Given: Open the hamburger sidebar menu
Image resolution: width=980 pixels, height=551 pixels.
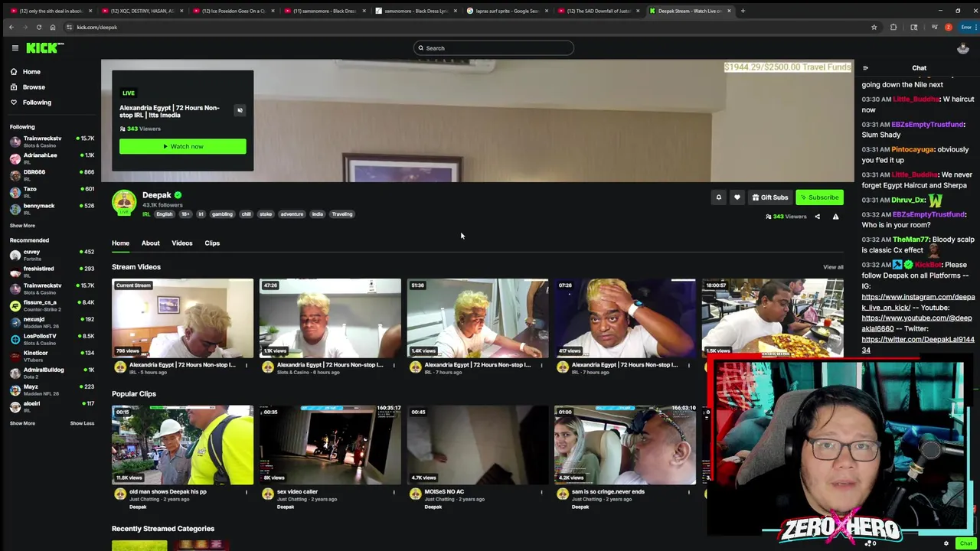Looking at the screenshot, I should 15,48.
